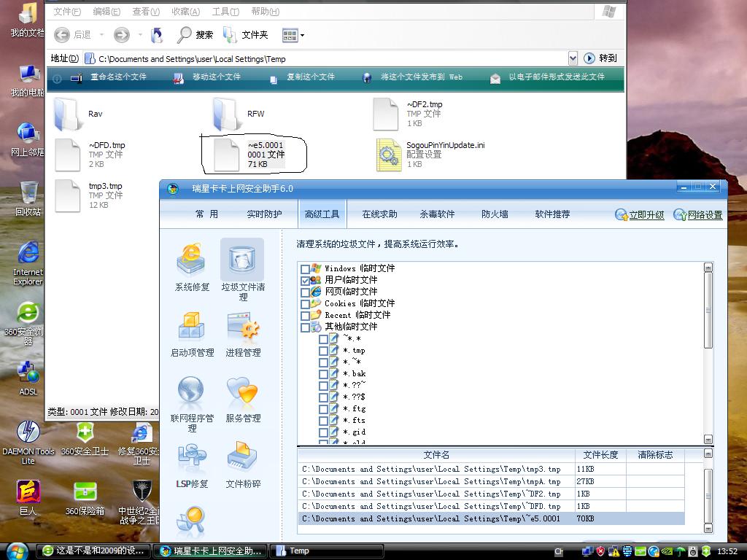The height and width of the screenshot is (560, 747).
Task: Switch to the 防火墙 tab
Action: (495, 214)
